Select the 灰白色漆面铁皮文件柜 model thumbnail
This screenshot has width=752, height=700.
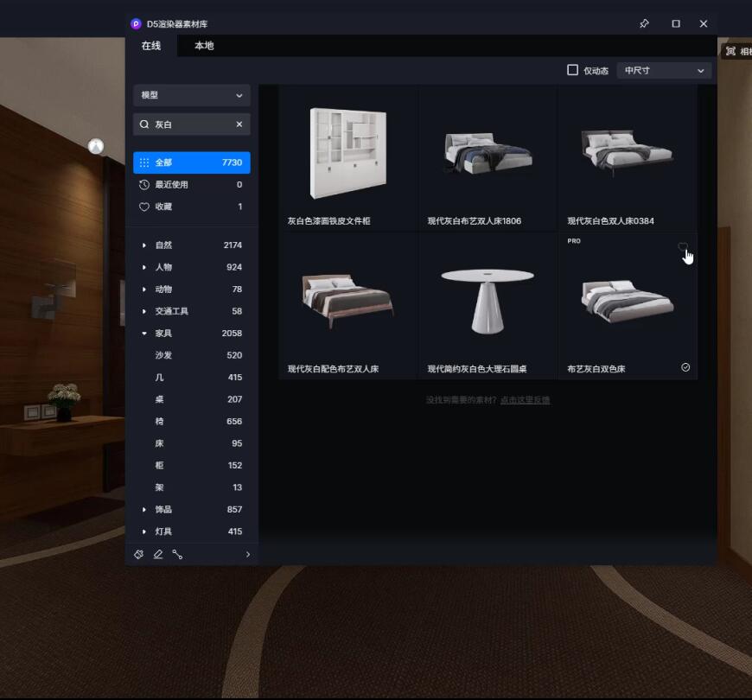[347, 154]
